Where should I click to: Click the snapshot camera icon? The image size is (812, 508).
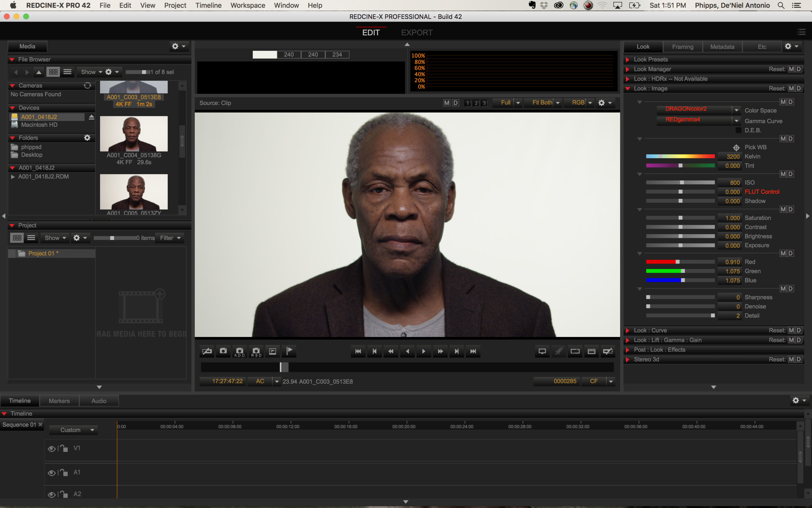[x=223, y=351]
